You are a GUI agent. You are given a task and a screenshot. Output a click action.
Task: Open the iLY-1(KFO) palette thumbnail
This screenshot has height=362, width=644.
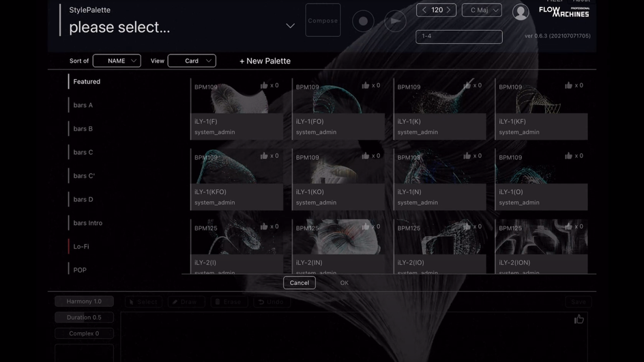pos(237,166)
